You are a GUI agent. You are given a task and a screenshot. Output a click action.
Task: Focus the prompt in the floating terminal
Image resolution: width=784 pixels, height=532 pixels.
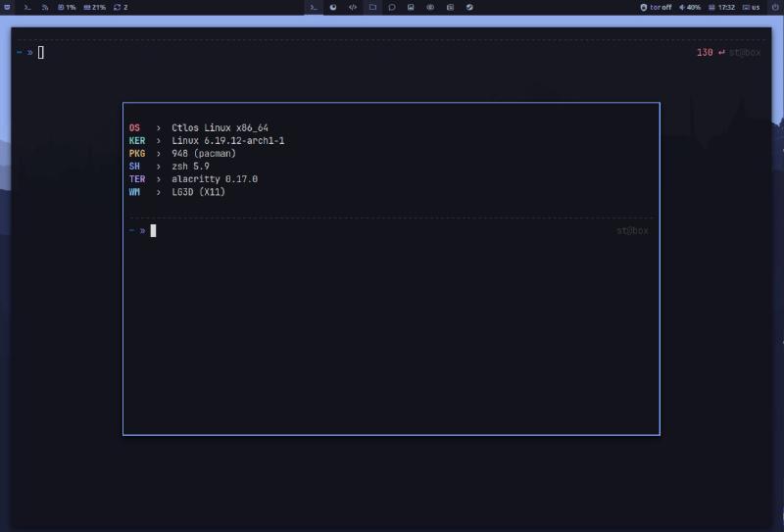tap(153, 230)
